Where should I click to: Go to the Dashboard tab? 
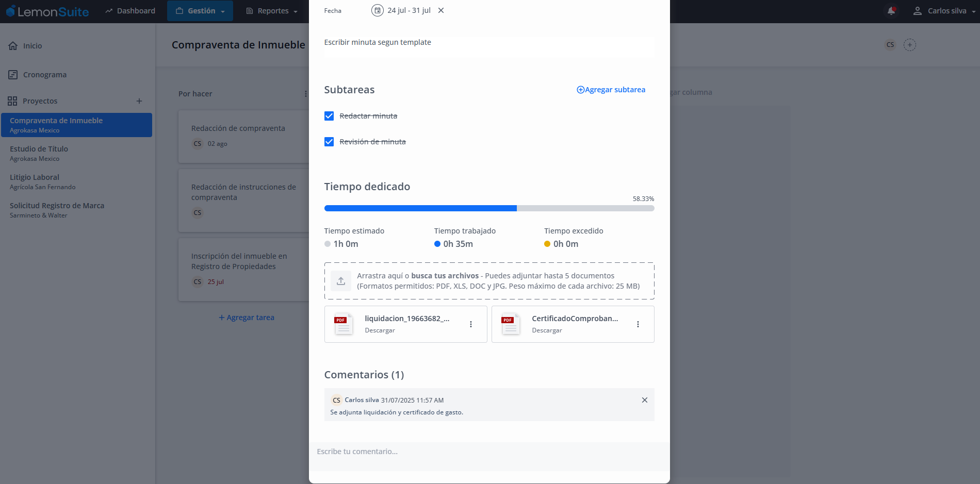[x=130, y=11]
